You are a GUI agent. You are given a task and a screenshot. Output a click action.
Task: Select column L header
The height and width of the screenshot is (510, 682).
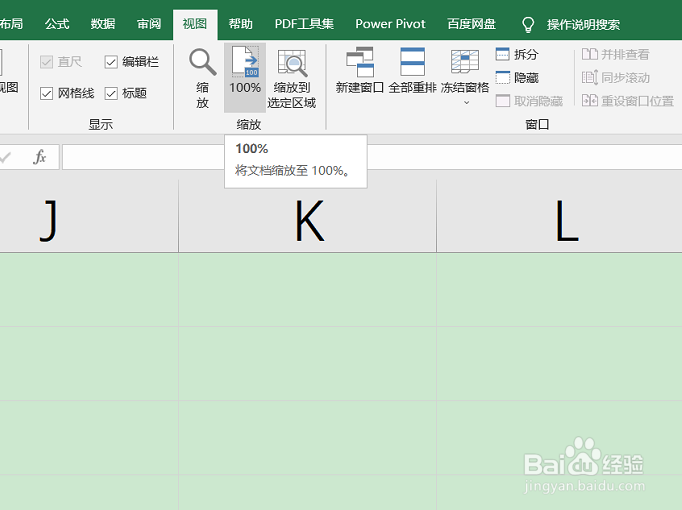tap(559, 216)
